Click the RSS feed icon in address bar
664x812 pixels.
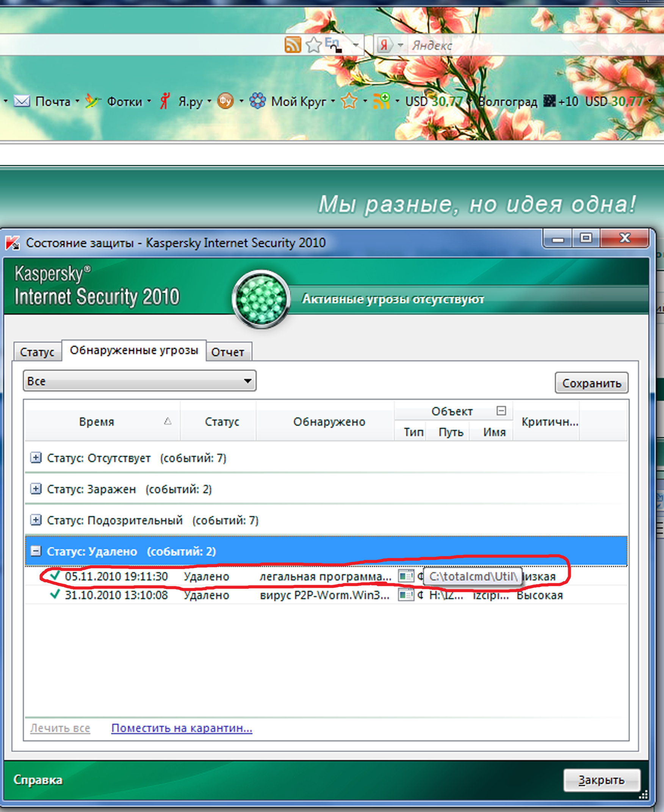click(293, 45)
